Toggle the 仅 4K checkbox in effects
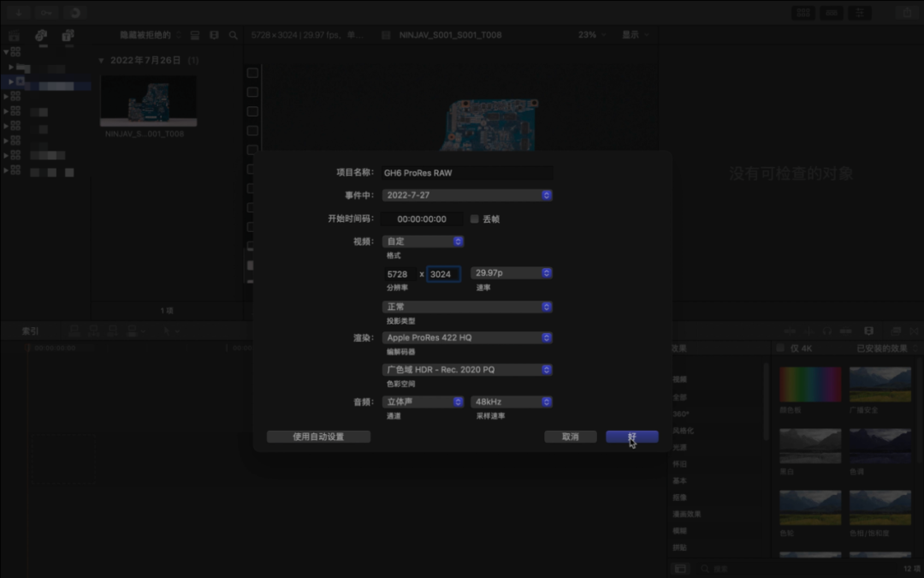The width and height of the screenshot is (924, 578). coord(780,348)
